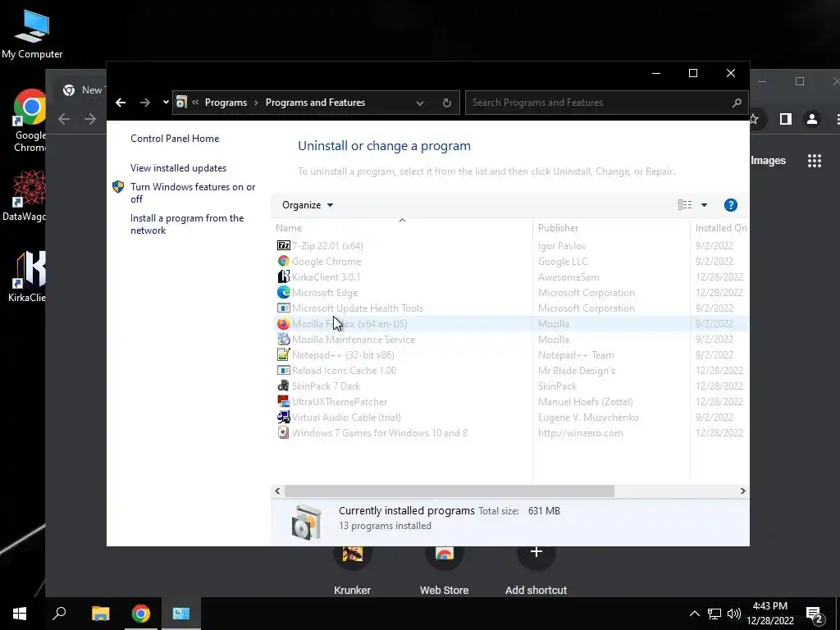Click the Windows 7 Games list icon
This screenshot has height=630, width=840.
283,432
